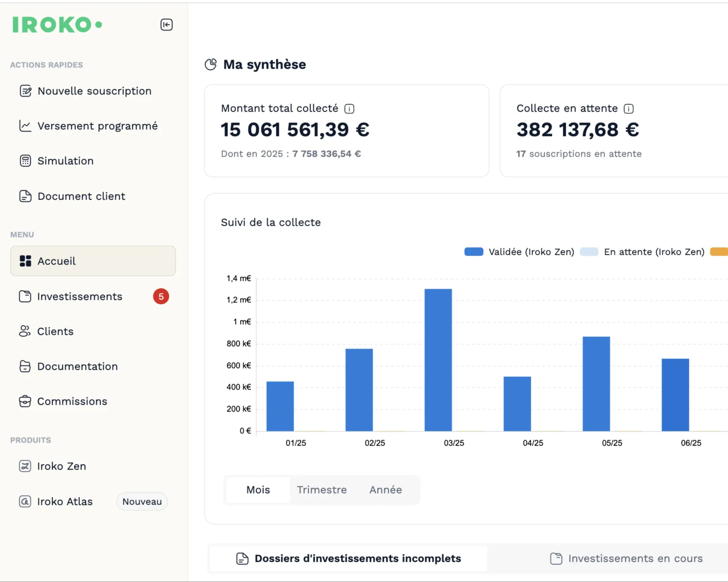The height and width of the screenshot is (582, 728).
Task: Switch to Dossiers d'investissements incomplets tab
Action: [x=348, y=559]
